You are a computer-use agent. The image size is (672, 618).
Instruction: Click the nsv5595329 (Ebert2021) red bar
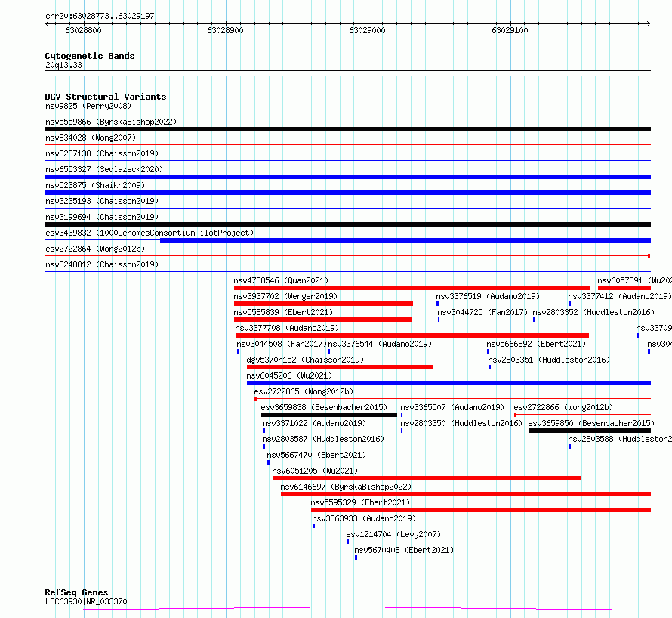(x=481, y=510)
